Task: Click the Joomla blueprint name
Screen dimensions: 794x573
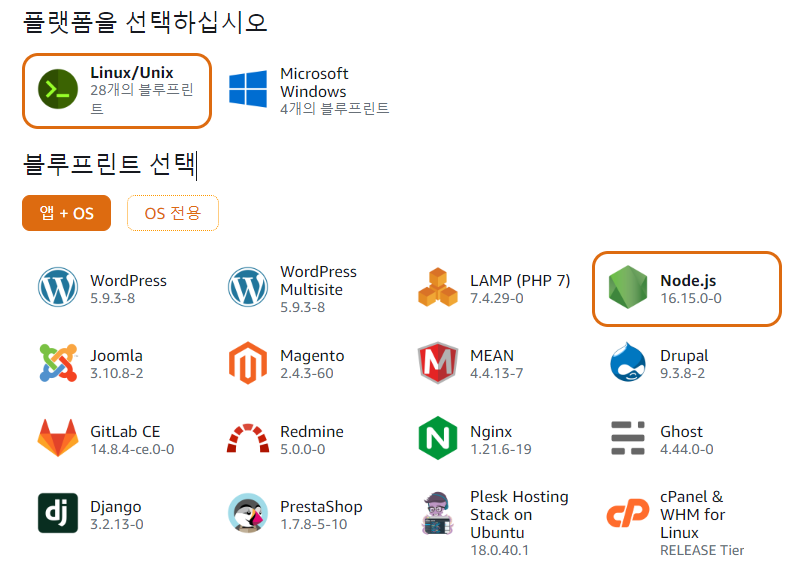Action: tap(116, 355)
